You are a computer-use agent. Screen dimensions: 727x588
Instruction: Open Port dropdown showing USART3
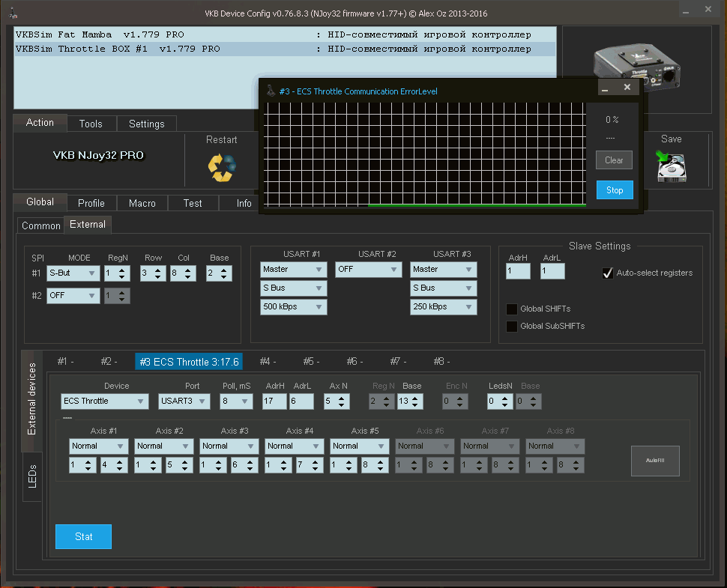(184, 401)
